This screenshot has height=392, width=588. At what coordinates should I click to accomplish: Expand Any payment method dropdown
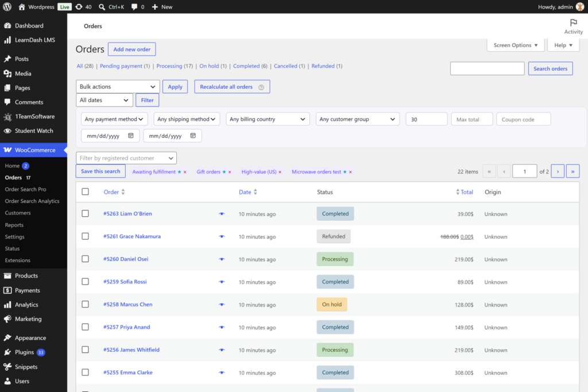pos(114,119)
